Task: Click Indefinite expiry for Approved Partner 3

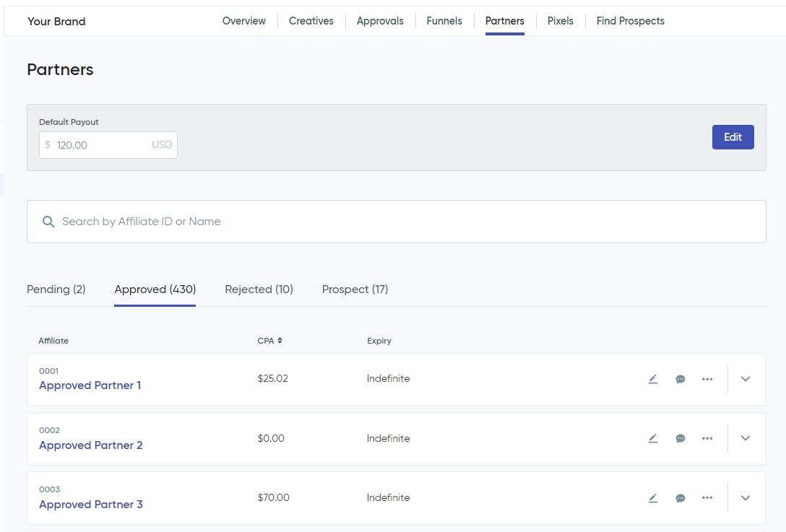Action: 388,497
